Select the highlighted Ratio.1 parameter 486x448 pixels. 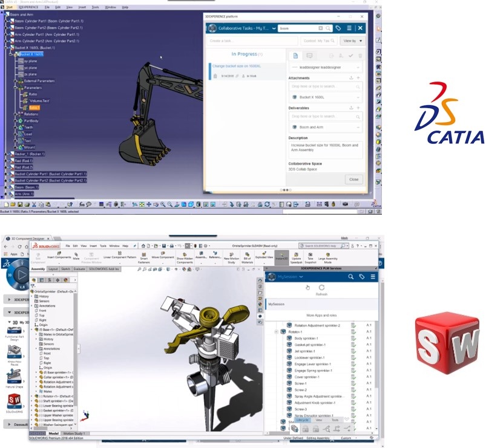[34, 108]
